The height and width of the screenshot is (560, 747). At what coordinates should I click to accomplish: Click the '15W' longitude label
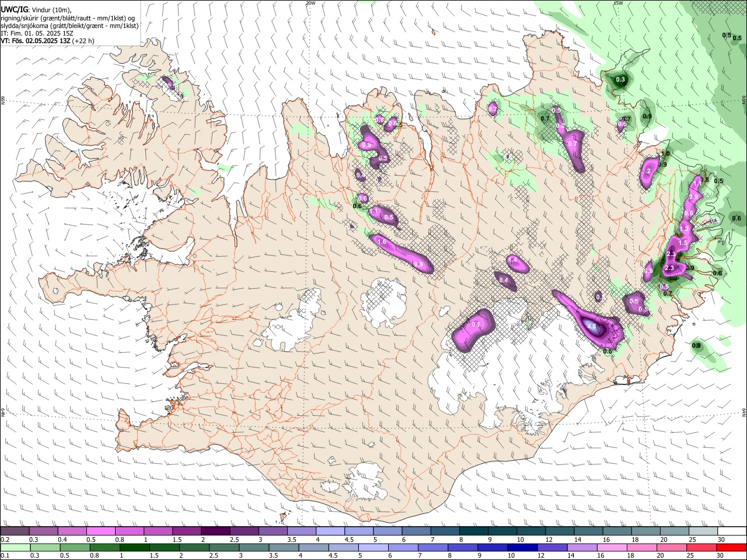pos(617,3)
